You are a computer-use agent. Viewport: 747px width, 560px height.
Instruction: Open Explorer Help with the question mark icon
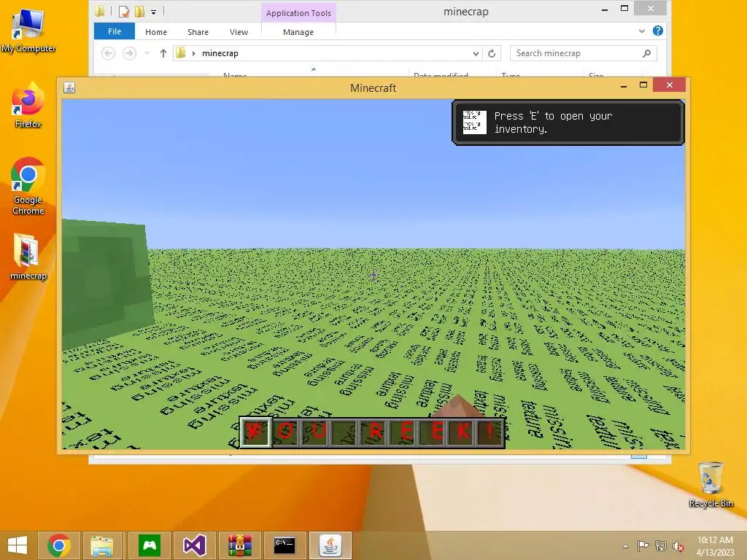[x=658, y=31]
